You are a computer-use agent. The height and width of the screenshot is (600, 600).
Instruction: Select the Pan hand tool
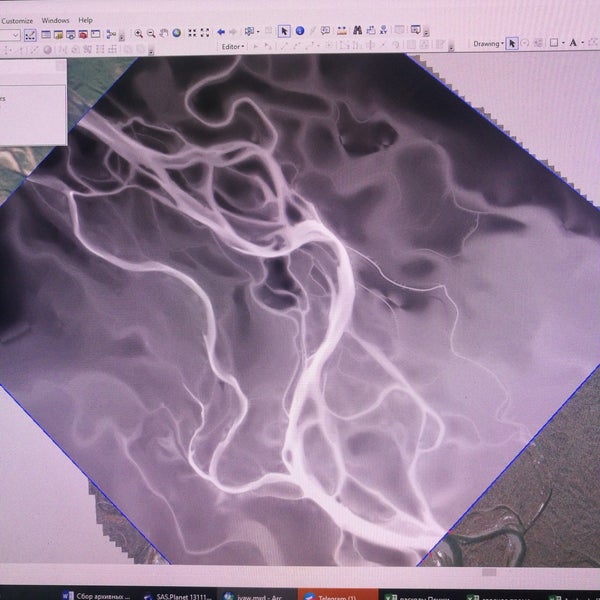click(163, 33)
